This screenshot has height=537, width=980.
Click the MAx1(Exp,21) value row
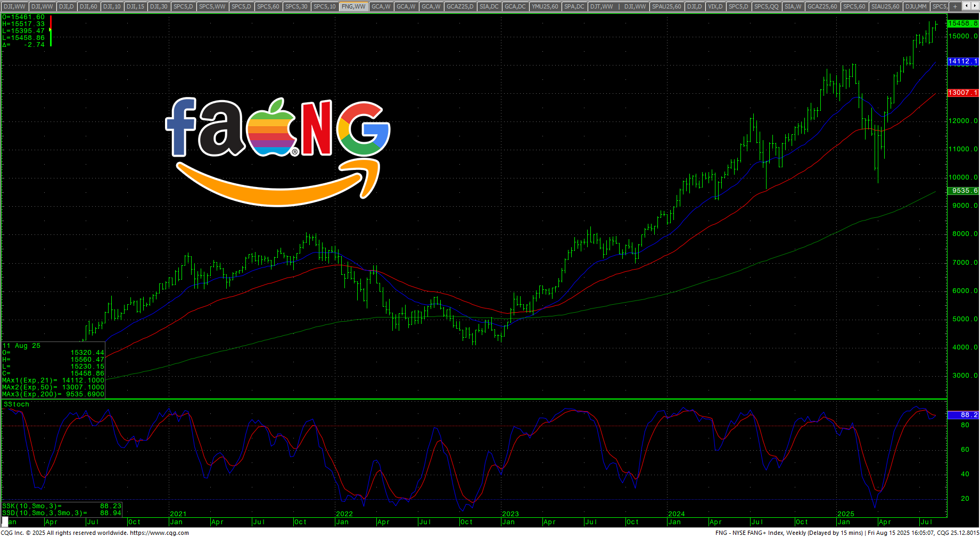point(53,380)
